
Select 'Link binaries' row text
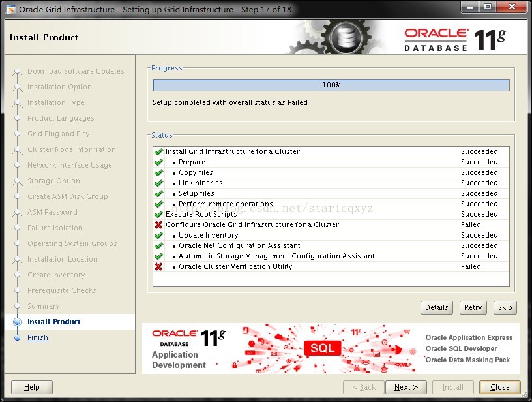click(201, 183)
